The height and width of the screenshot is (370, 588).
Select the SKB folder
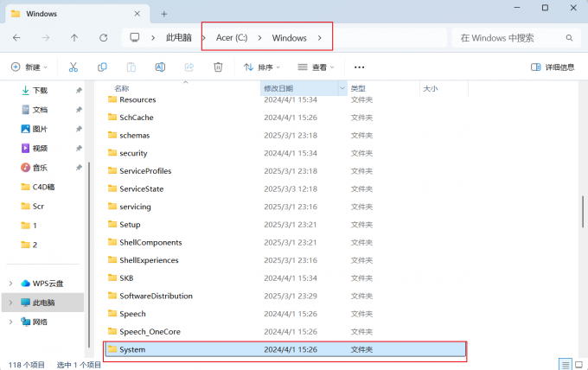pos(126,278)
